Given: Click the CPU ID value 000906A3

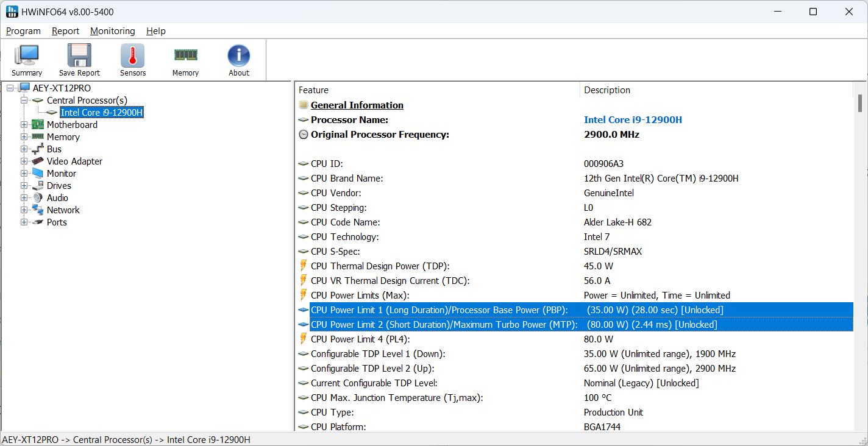Looking at the screenshot, I should 603,164.
